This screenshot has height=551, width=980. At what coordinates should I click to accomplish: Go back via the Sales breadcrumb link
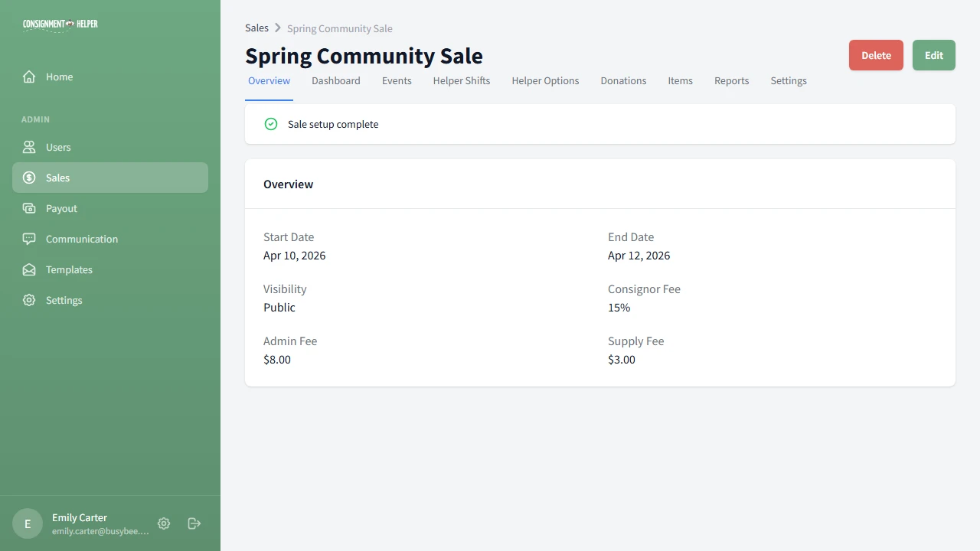pos(256,28)
